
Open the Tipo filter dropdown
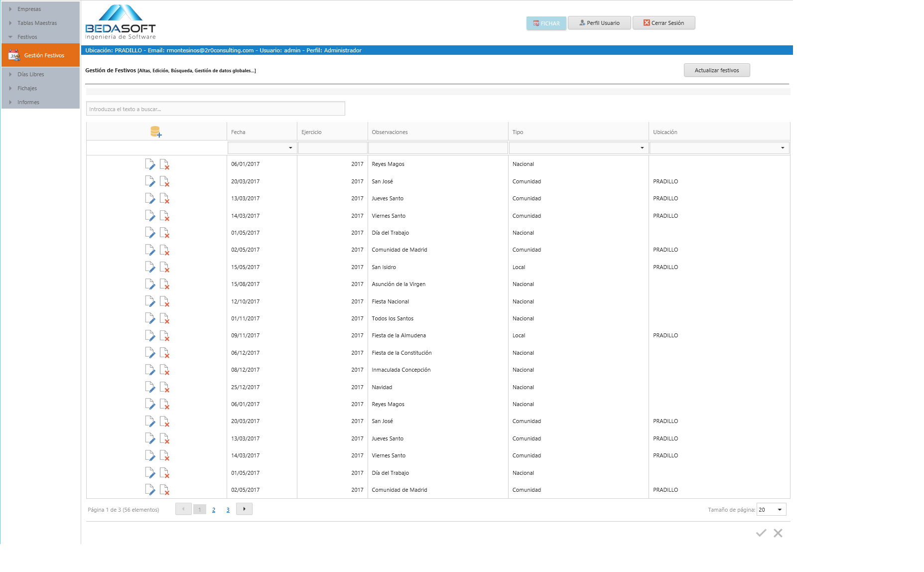(642, 148)
